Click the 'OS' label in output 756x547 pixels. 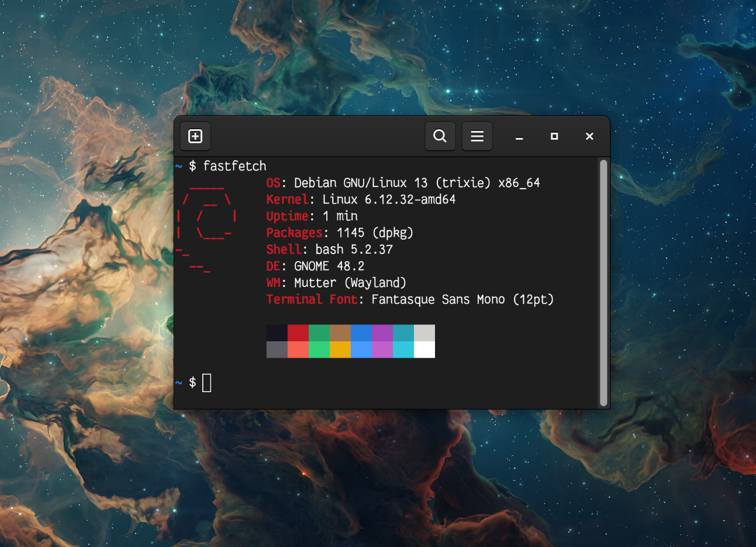[273, 183]
